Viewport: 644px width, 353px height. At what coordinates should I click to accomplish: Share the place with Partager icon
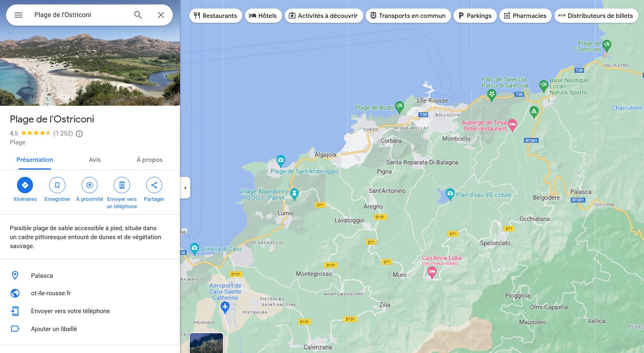click(154, 185)
